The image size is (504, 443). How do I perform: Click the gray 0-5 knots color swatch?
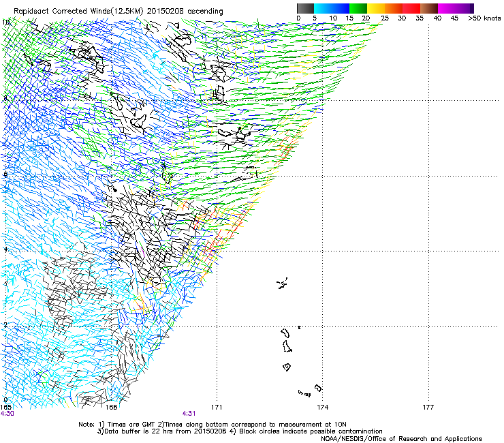pyautogui.click(x=305, y=8)
